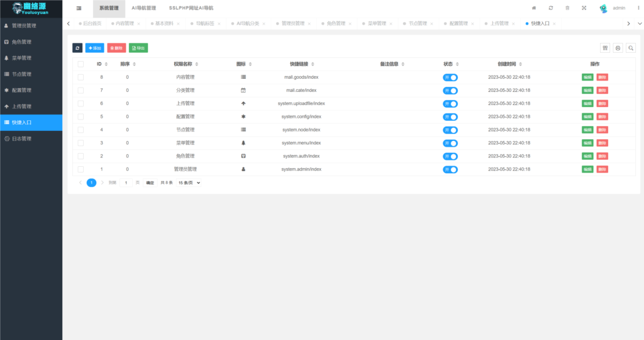Open the column filter grid icon
The image size is (644, 340).
point(605,48)
